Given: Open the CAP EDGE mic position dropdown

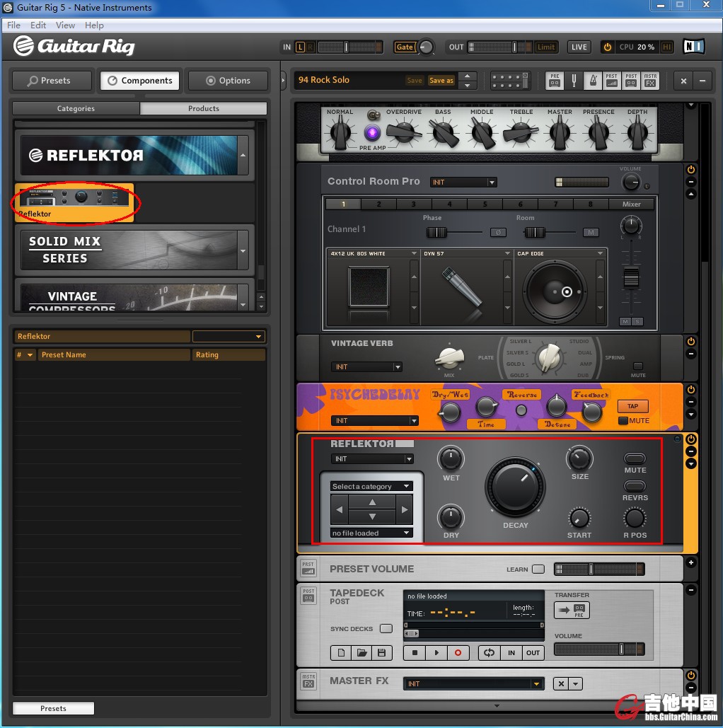Looking at the screenshot, I should (560, 253).
